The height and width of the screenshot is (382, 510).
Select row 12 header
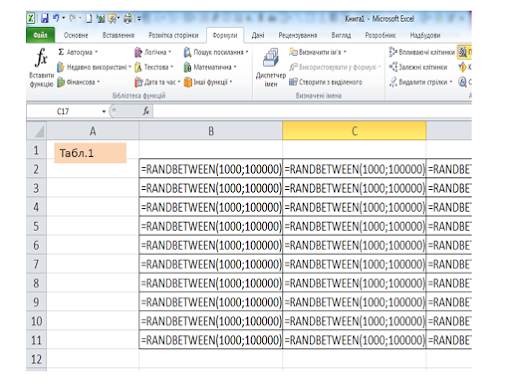(36, 359)
